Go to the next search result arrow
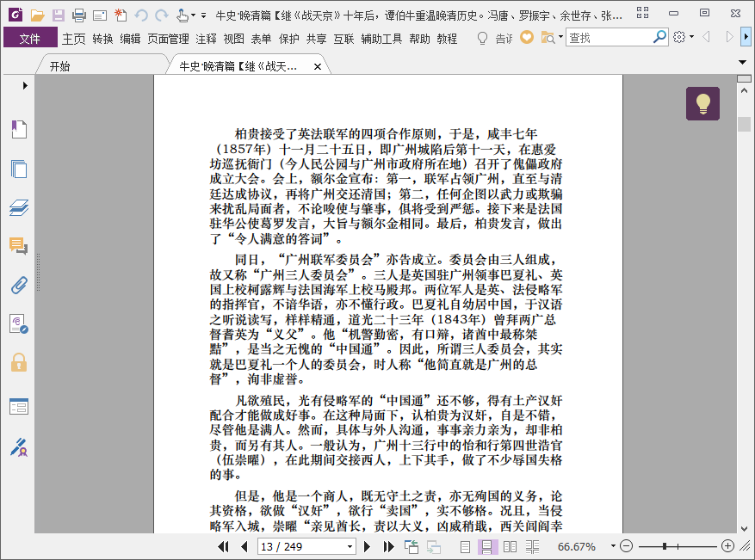Viewport: 755px width, 560px height. pos(729,37)
